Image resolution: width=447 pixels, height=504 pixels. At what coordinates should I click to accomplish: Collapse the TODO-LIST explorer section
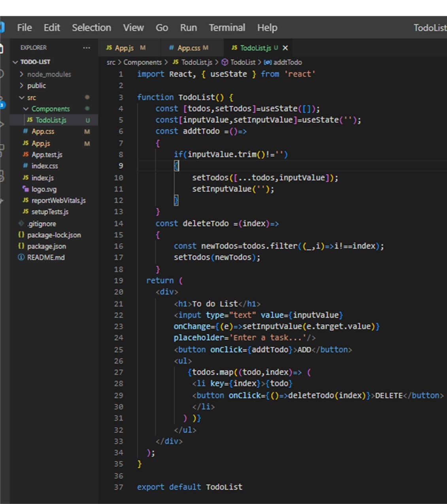click(x=16, y=62)
